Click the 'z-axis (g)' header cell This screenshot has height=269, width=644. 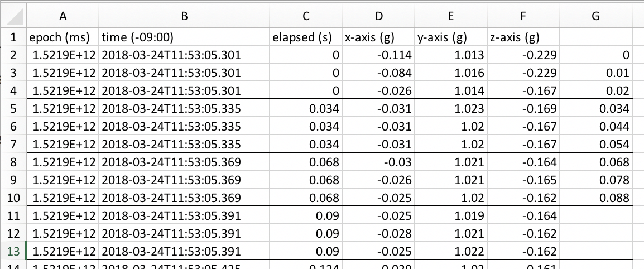coord(523,37)
